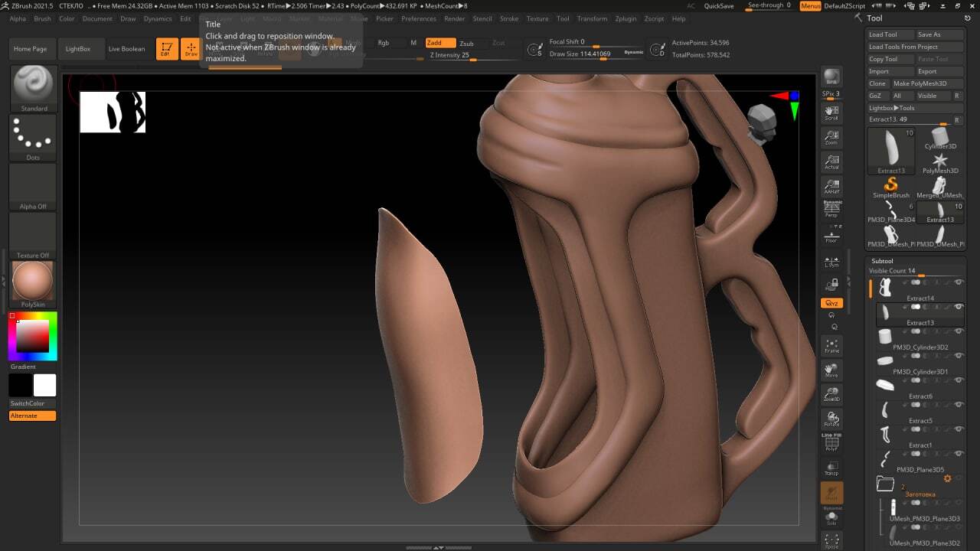The width and height of the screenshot is (980, 551).
Task: Click the Load Tool button
Action: [x=890, y=34]
